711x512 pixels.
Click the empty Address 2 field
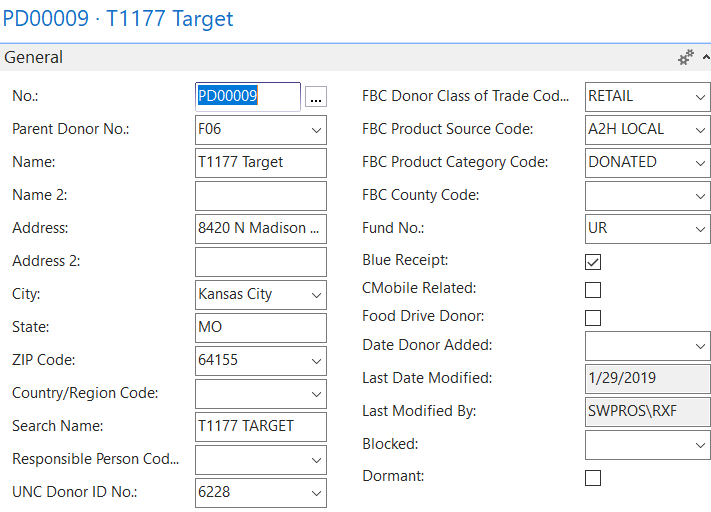[260, 262]
